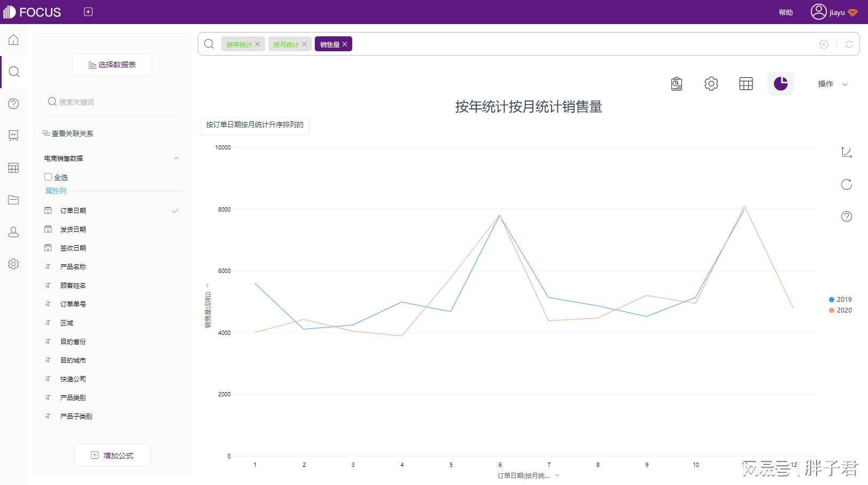Toggle the 2019 legend series

point(840,300)
